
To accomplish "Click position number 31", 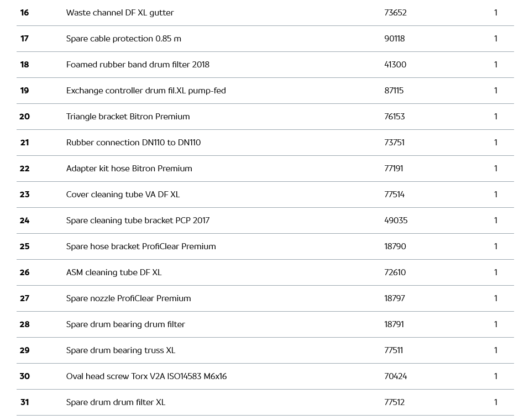I will pos(24,402).
